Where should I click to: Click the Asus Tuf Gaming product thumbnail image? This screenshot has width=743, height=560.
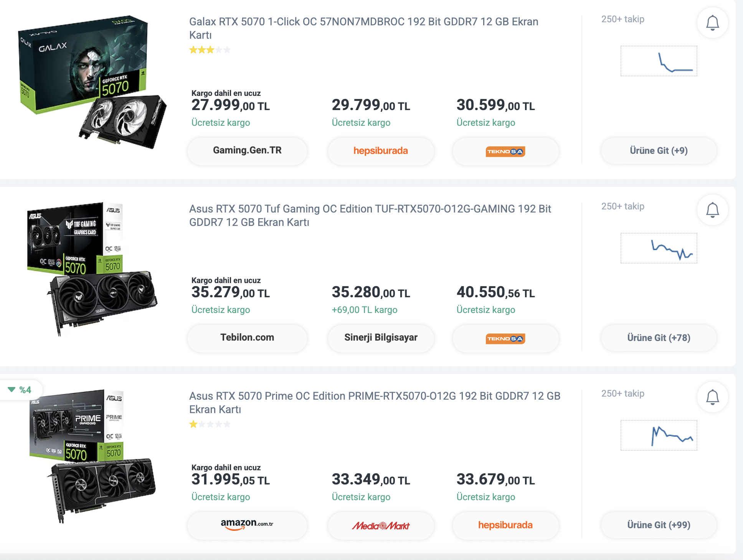pyautogui.click(x=92, y=268)
